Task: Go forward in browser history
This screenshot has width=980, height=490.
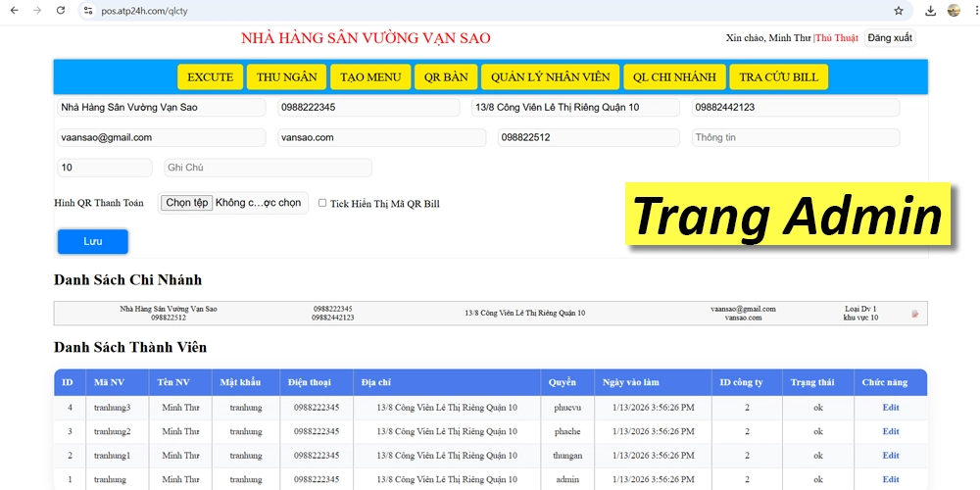Action: coord(37,10)
